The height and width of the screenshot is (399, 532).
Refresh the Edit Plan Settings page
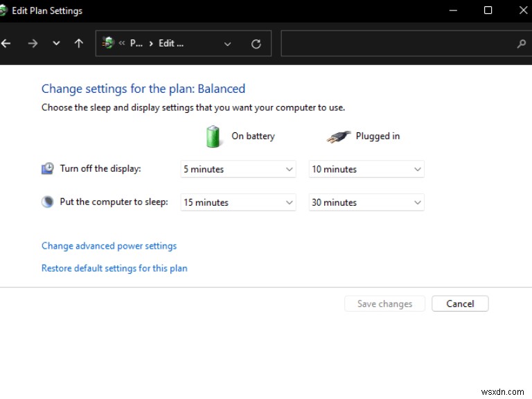tap(256, 44)
